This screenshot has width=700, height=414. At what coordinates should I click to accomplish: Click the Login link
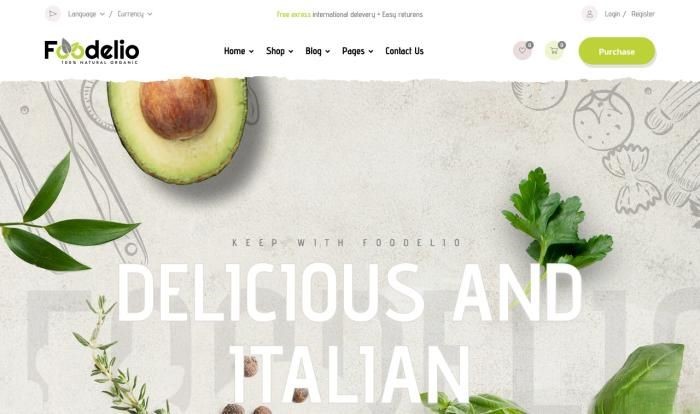pos(612,14)
